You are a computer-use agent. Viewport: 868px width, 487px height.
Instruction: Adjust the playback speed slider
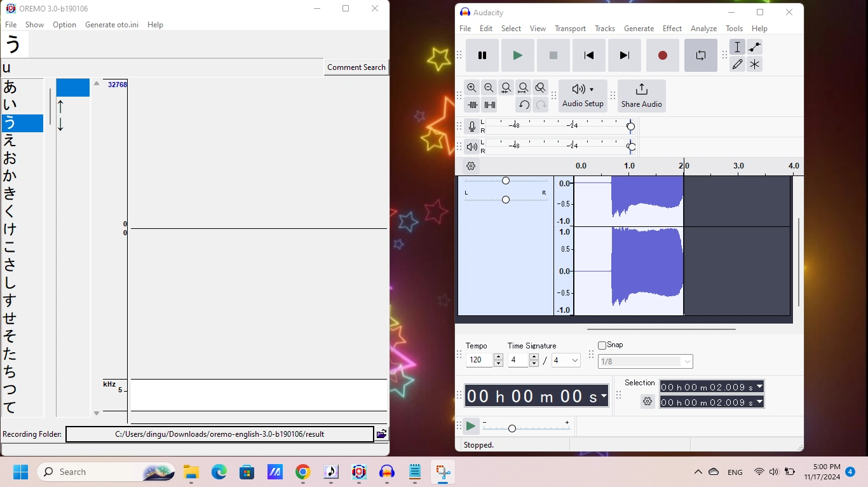pyautogui.click(x=512, y=428)
